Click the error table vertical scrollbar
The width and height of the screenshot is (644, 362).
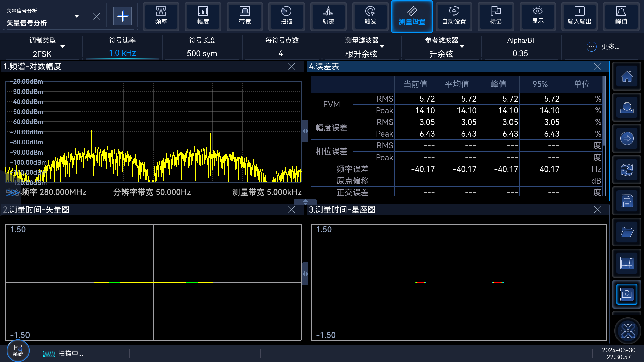coord(604,111)
